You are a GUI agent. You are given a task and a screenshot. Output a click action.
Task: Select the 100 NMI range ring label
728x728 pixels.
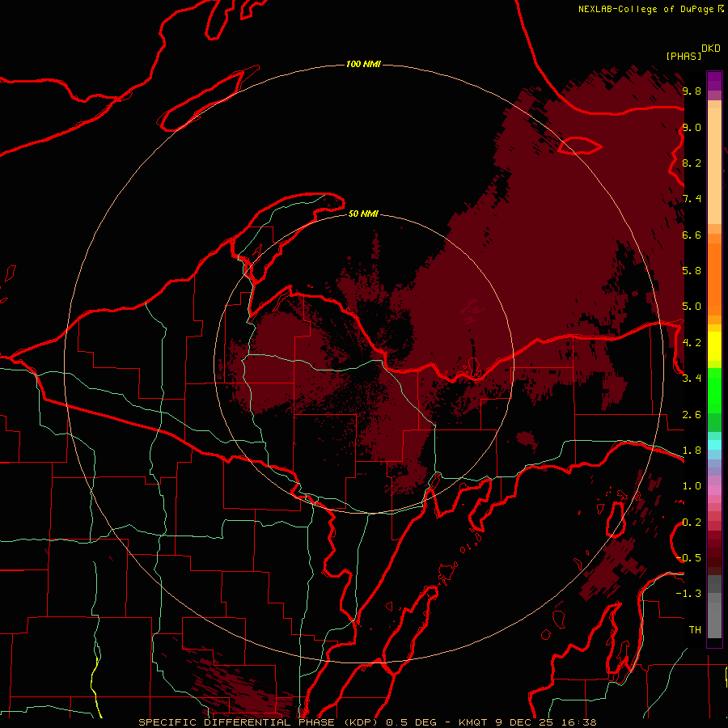(x=363, y=64)
